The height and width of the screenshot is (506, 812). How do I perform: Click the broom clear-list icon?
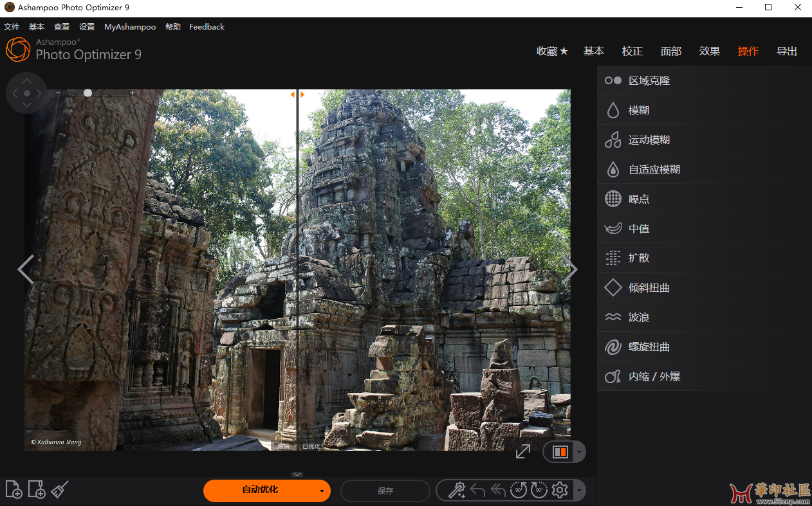(x=60, y=489)
